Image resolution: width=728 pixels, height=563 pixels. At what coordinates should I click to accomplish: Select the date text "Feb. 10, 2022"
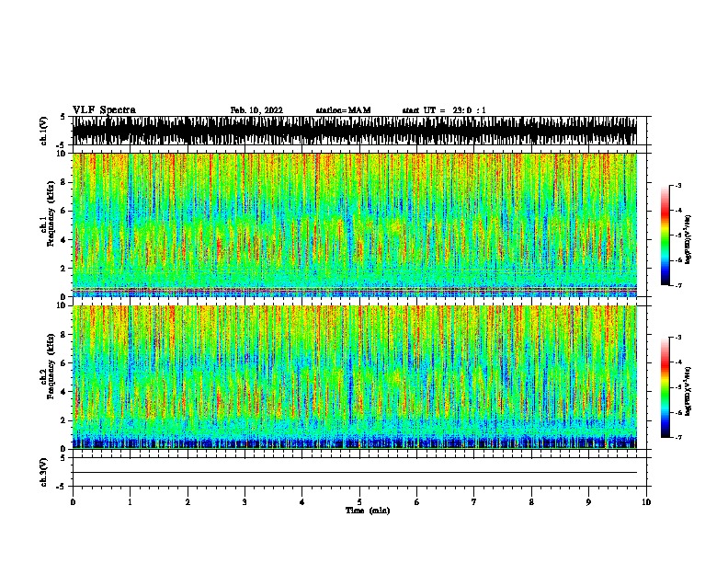(256, 110)
